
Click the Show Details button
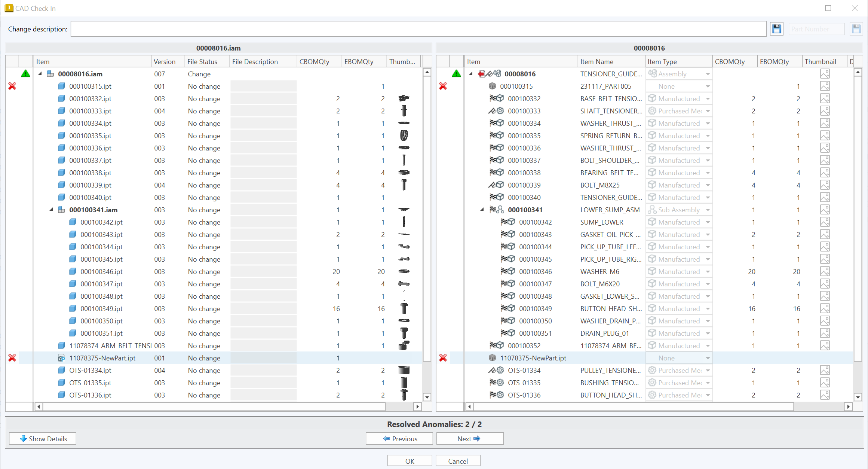(x=43, y=438)
